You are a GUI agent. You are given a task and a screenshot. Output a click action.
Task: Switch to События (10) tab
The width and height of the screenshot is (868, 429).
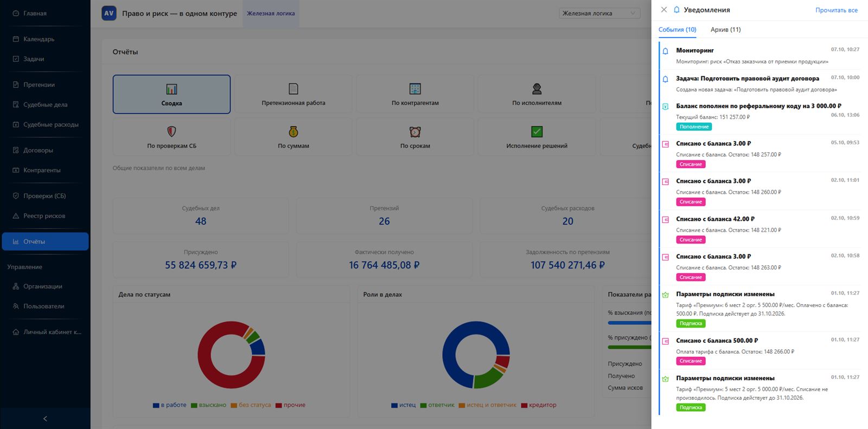coord(677,30)
